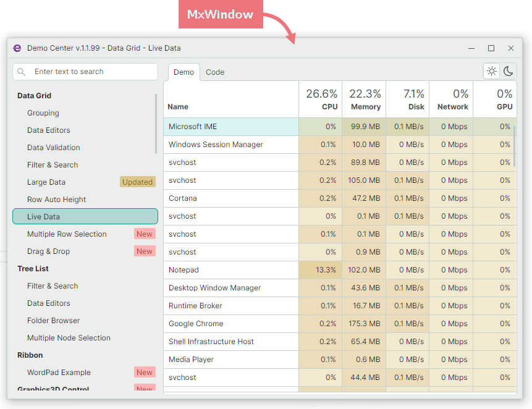Switch to the Code tab
The image size is (532, 409).
[215, 72]
